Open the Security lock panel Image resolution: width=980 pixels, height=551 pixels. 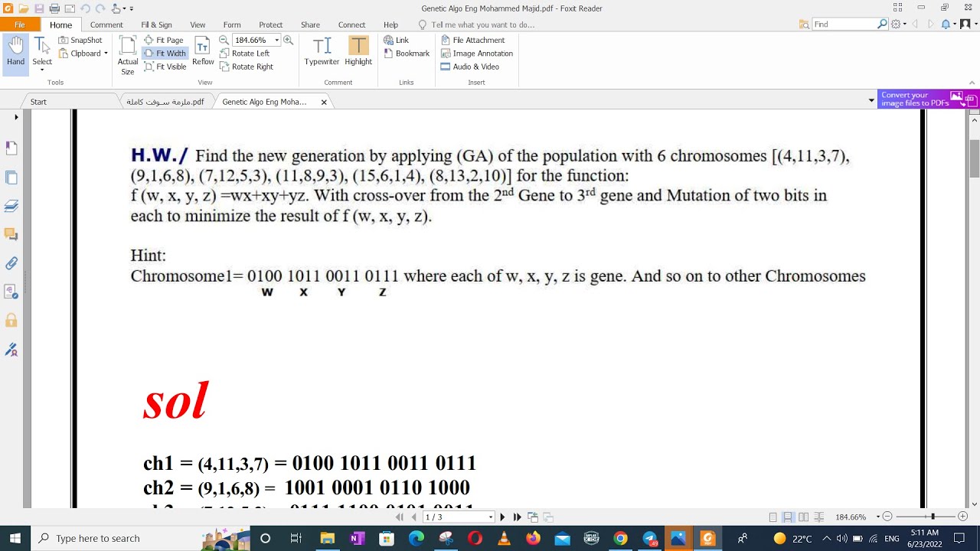[11, 321]
